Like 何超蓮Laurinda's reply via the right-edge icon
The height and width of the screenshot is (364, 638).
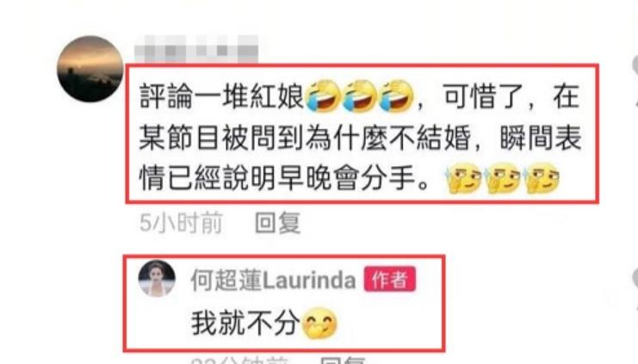(x=635, y=279)
